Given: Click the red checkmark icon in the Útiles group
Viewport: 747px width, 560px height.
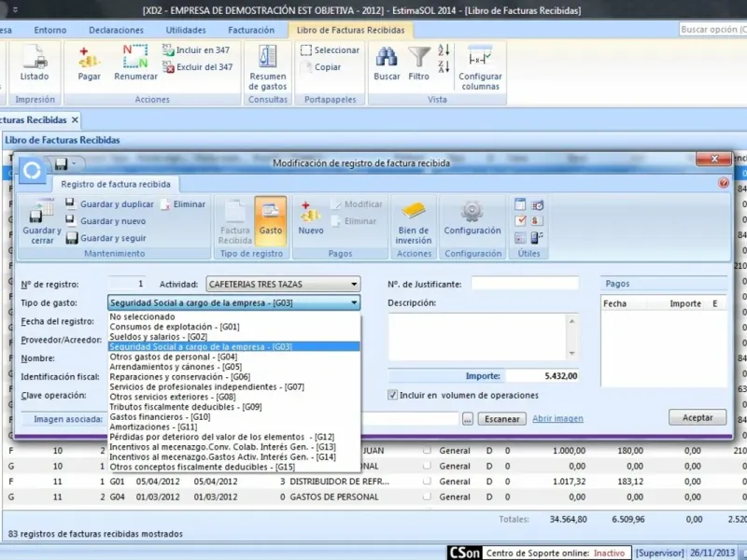Looking at the screenshot, I should click(520, 220).
